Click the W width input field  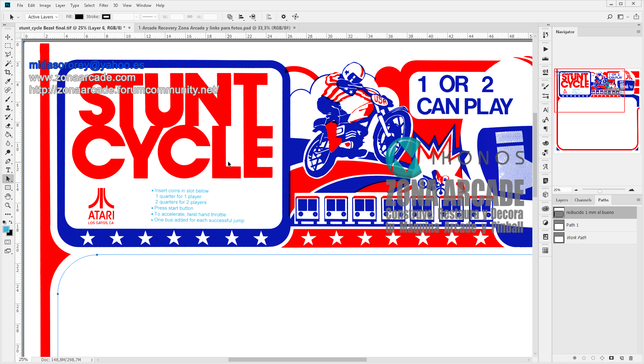click(177, 17)
